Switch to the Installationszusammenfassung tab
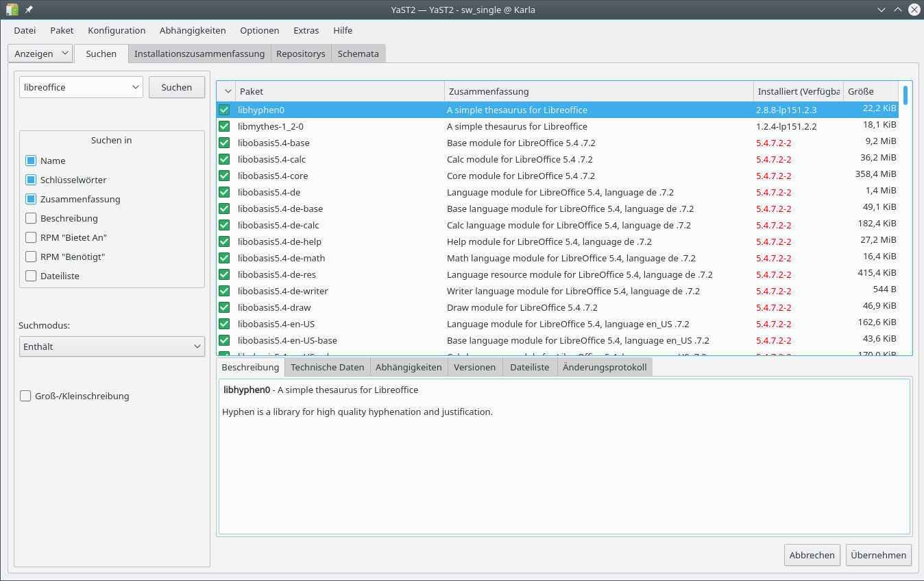 tap(199, 54)
